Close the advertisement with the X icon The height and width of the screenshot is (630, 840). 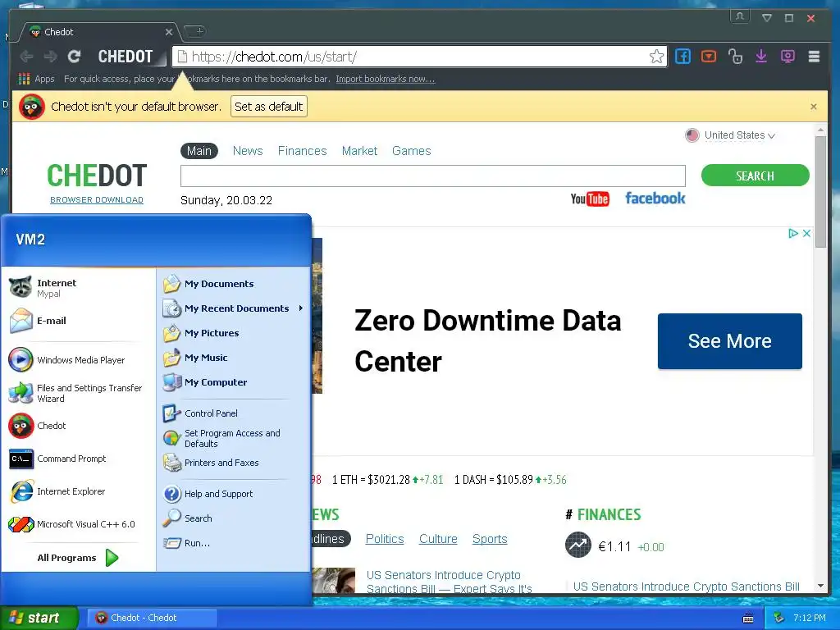click(x=806, y=234)
